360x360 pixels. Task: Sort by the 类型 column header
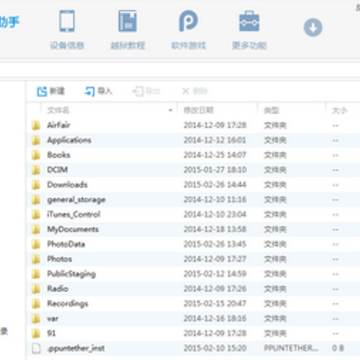[x=291, y=110]
